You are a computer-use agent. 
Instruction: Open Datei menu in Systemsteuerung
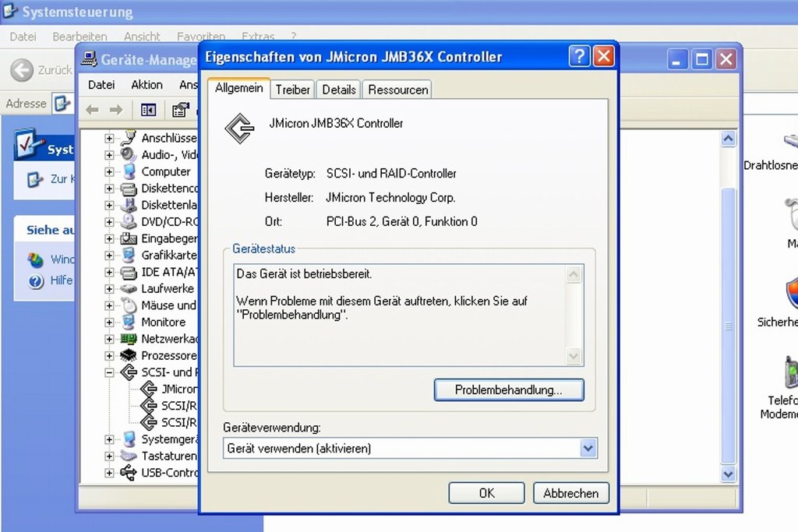click(x=23, y=37)
